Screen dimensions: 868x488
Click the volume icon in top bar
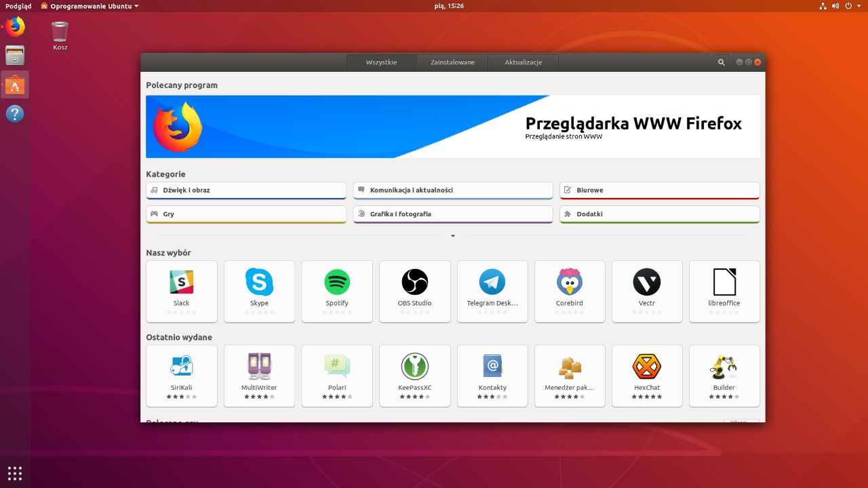[x=836, y=5]
